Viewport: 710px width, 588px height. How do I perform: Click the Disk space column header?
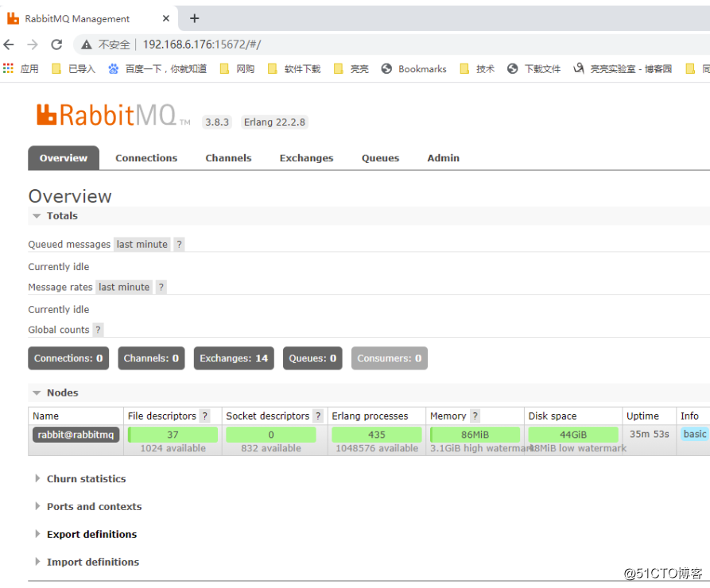click(553, 416)
